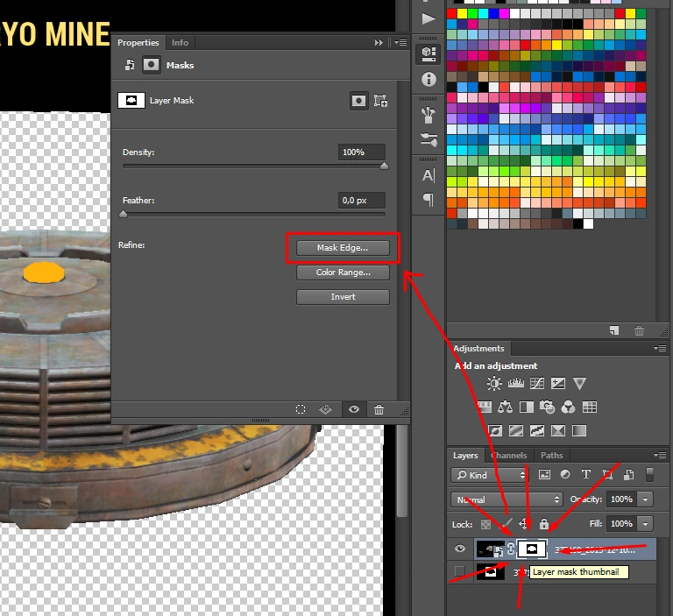Toggle link between layer and mask
Image resolution: width=673 pixels, height=616 pixels.
(x=510, y=549)
